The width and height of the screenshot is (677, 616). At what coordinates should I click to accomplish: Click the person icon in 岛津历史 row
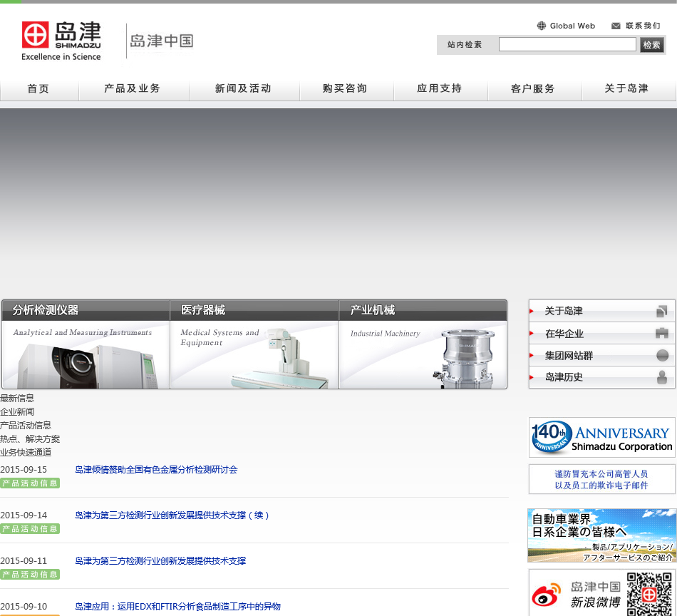tap(662, 377)
